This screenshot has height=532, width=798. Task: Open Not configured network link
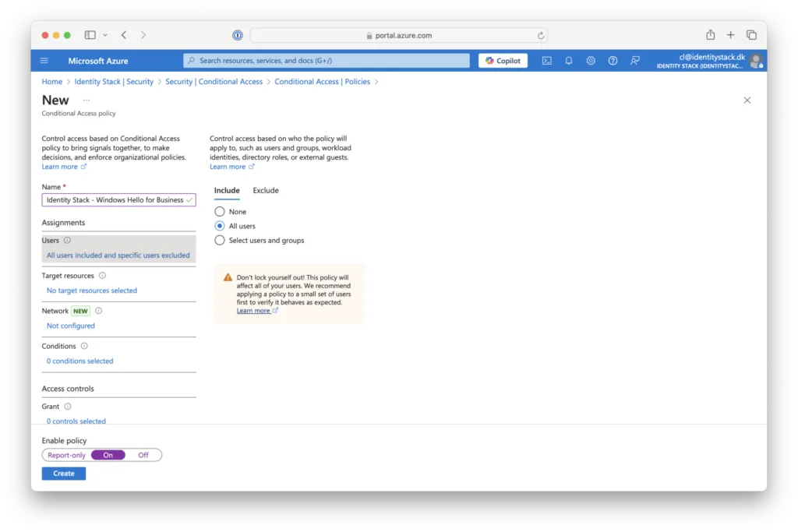click(x=71, y=326)
